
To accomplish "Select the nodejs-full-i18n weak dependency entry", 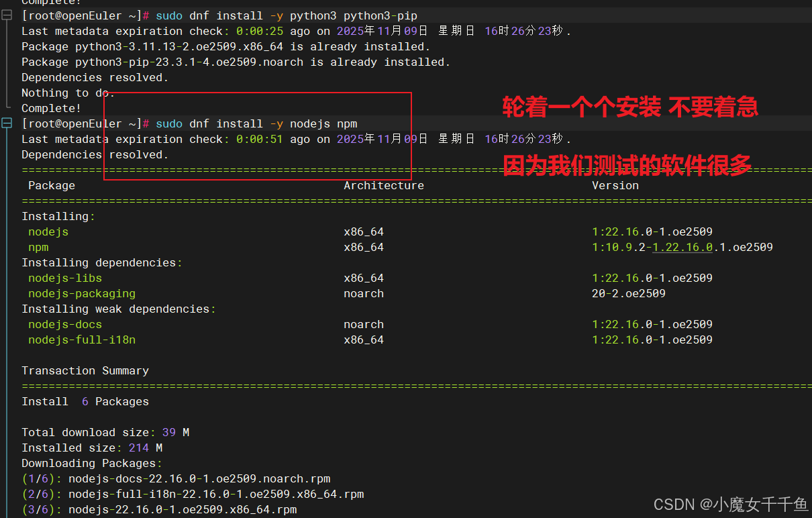I will click(x=81, y=340).
